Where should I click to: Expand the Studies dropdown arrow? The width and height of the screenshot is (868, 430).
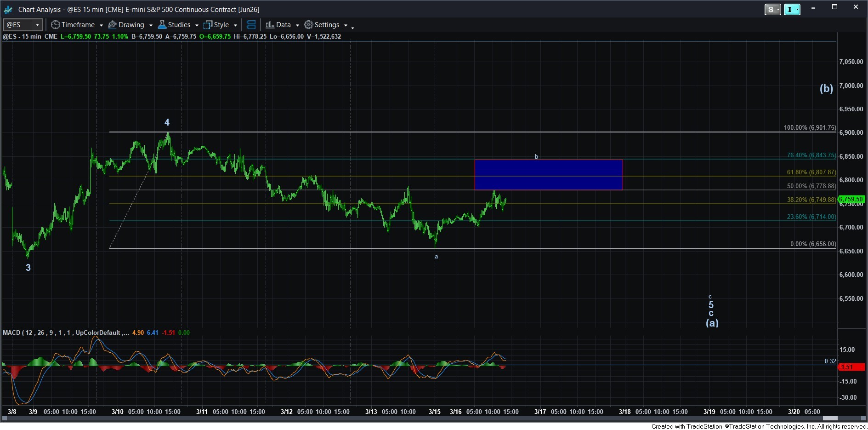click(197, 25)
